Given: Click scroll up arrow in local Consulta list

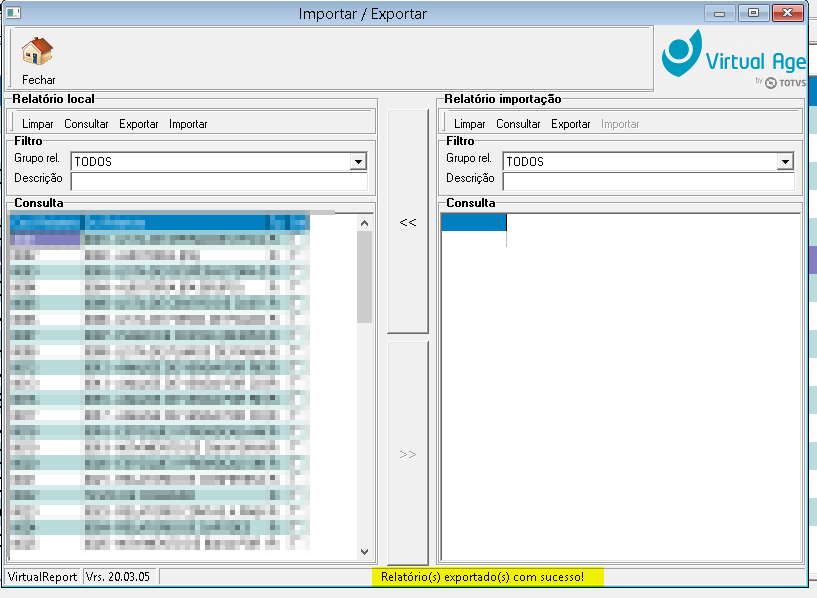Looking at the screenshot, I should coord(365,223).
